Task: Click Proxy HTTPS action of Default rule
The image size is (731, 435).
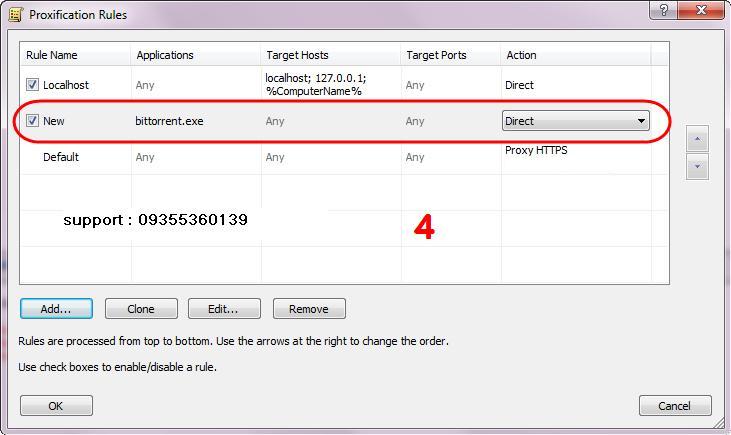Action: coord(536,150)
